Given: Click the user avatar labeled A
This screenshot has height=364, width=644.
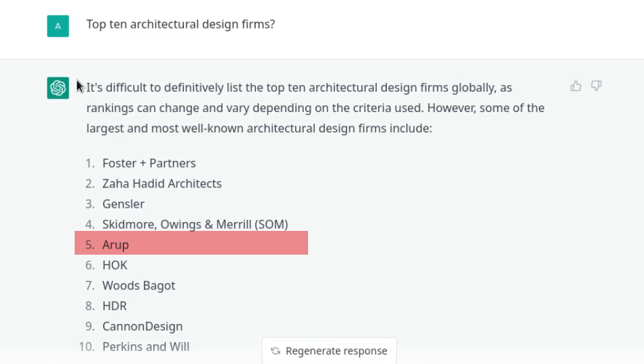Looking at the screenshot, I should [58, 26].
